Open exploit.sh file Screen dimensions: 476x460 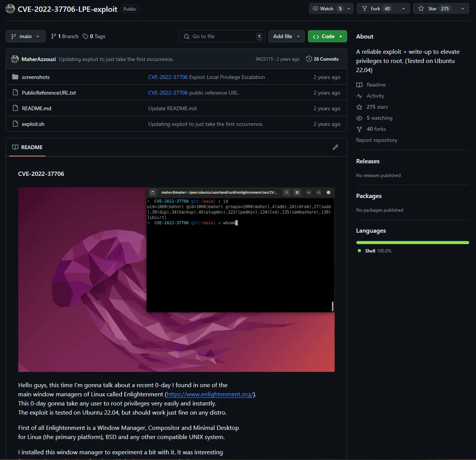click(x=33, y=124)
